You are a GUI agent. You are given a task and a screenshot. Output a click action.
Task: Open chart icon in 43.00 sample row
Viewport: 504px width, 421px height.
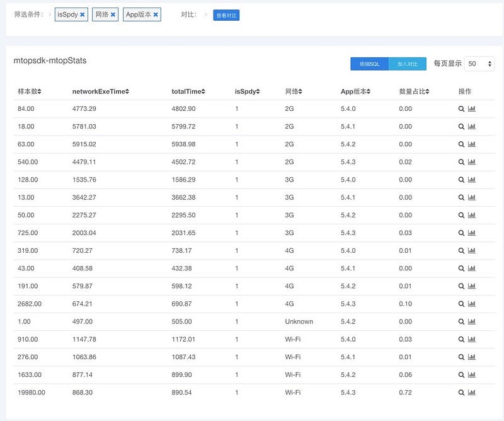[471, 268]
